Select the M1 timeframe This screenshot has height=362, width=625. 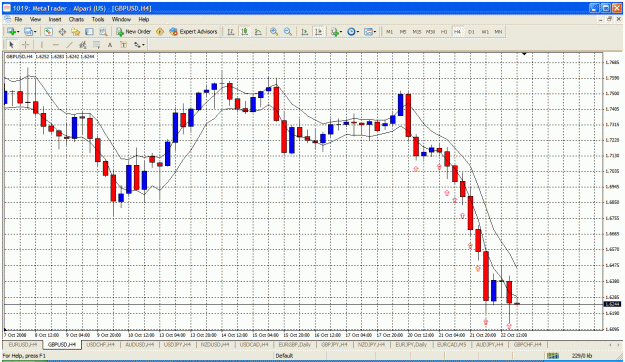(389, 31)
